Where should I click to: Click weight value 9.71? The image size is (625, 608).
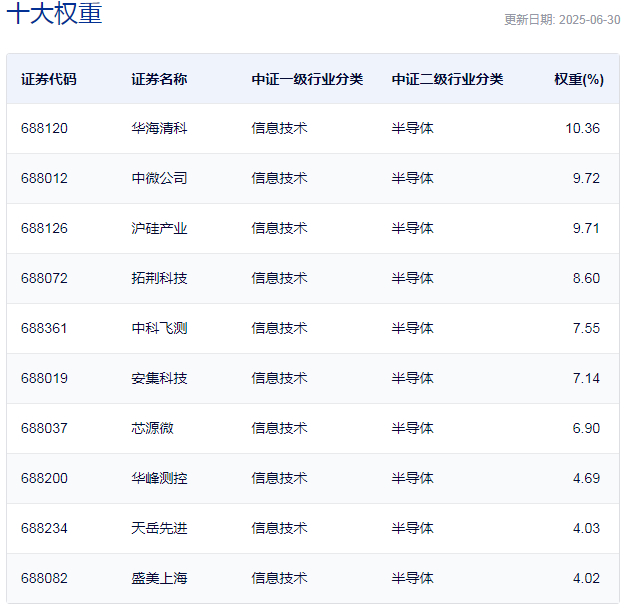pos(586,228)
